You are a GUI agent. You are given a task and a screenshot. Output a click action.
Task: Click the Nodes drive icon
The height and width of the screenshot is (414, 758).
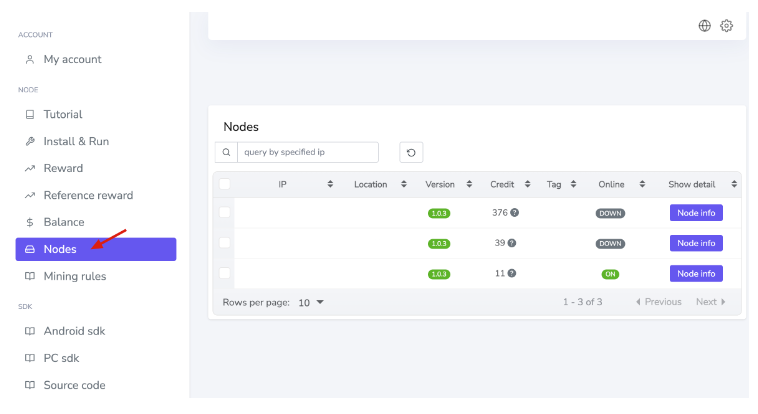tap(30, 249)
